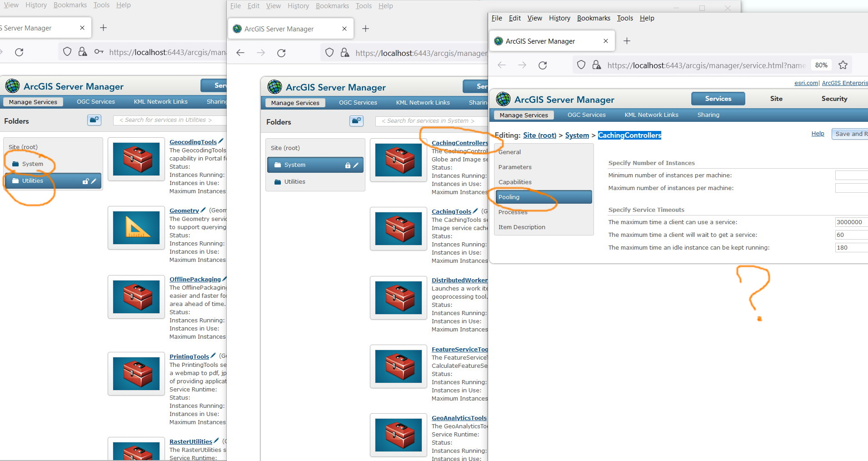The width and height of the screenshot is (868, 461).
Task: Toggle the padlock on the Utilities folder
Action: click(x=86, y=180)
